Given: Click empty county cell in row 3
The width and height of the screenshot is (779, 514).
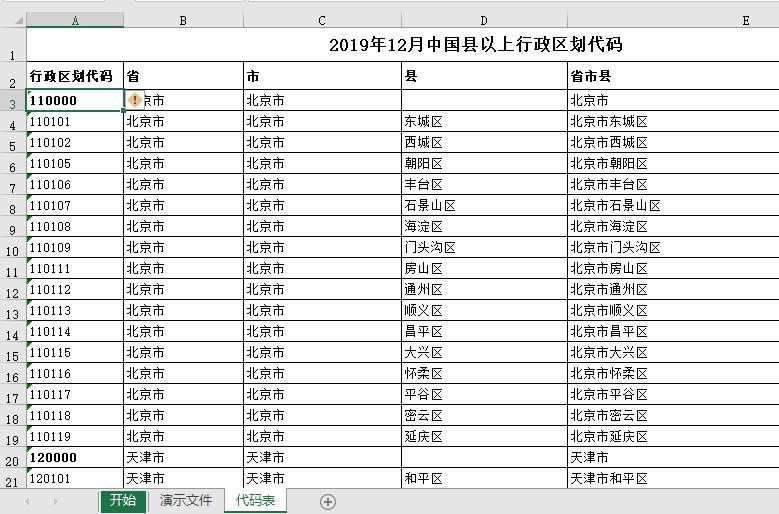Looking at the screenshot, I should coord(484,100).
